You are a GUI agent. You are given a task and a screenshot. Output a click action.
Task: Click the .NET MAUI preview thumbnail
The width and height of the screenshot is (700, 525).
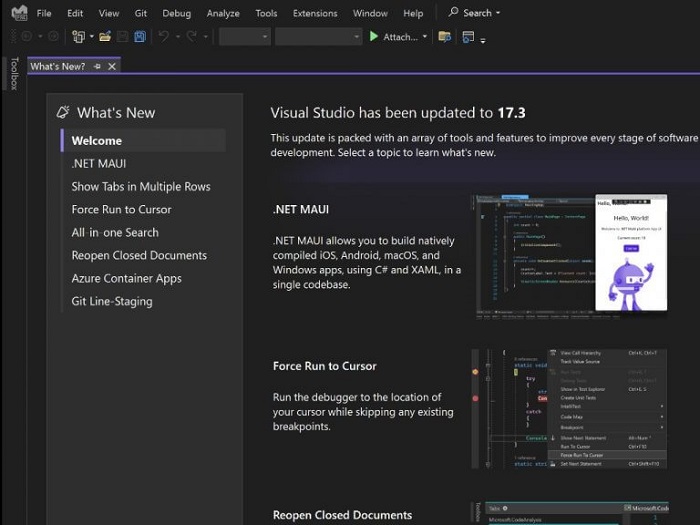point(570,255)
